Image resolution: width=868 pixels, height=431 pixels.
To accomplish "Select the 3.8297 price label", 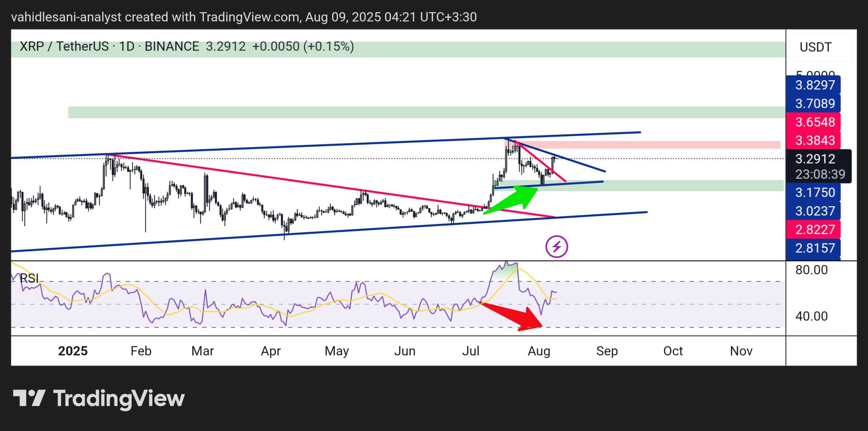I will (x=815, y=85).
